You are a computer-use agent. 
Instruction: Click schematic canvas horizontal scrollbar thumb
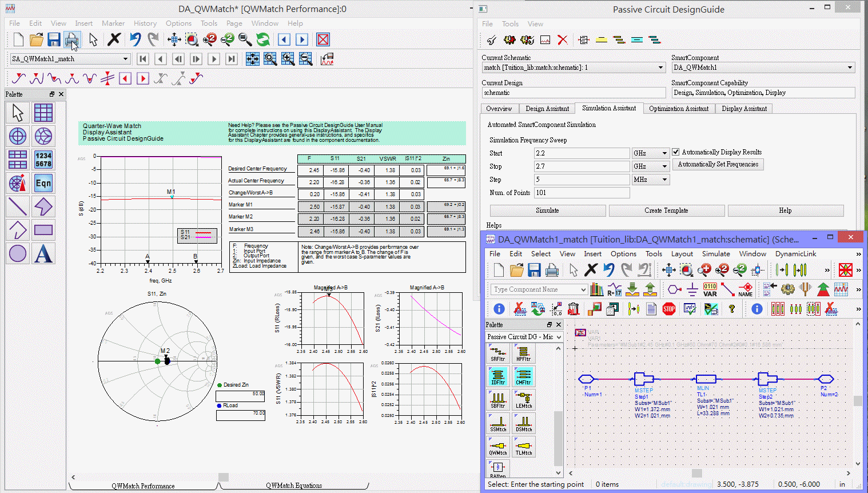[x=696, y=473]
